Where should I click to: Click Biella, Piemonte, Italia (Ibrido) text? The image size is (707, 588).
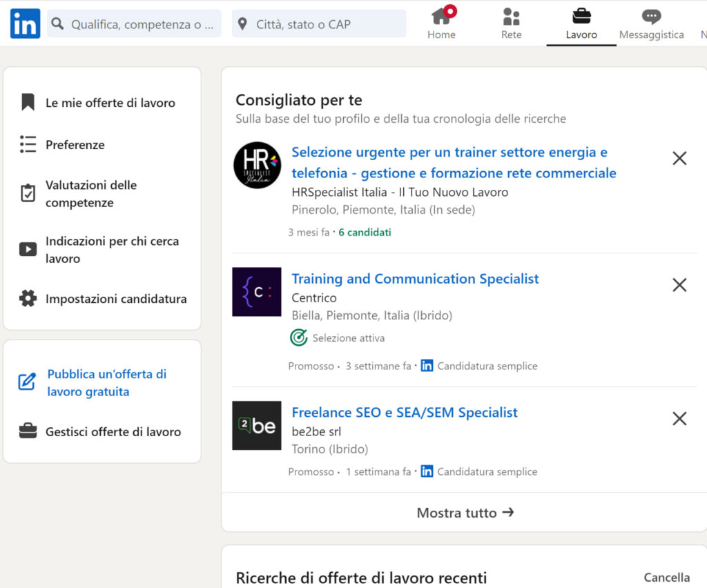(x=372, y=315)
